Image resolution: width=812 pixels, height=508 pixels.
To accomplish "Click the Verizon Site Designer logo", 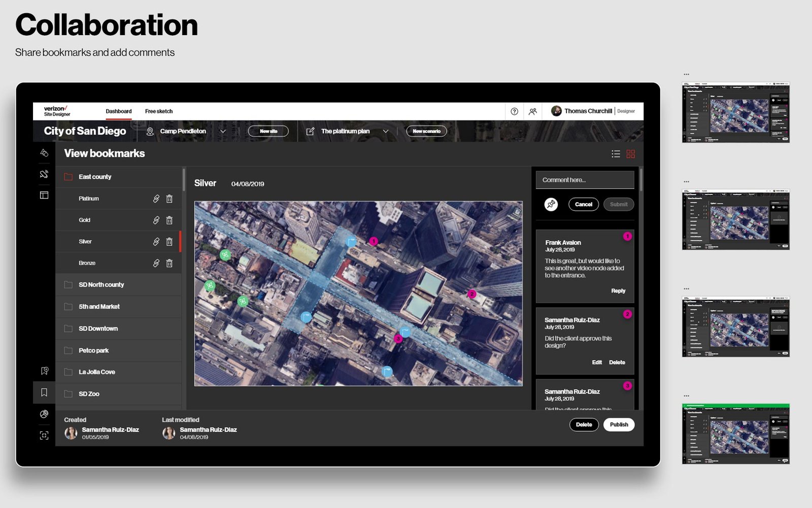I will (x=57, y=111).
